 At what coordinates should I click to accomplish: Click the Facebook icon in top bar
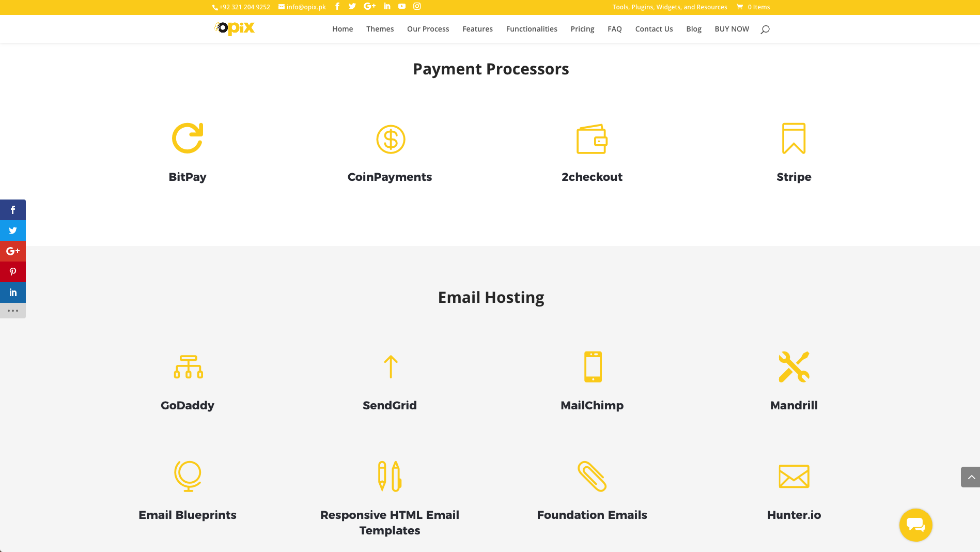[337, 7]
